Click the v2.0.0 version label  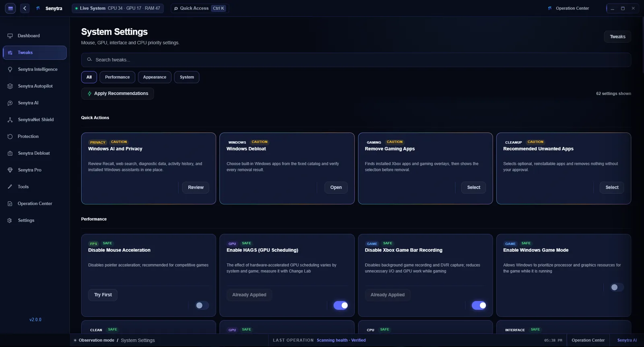click(x=35, y=320)
